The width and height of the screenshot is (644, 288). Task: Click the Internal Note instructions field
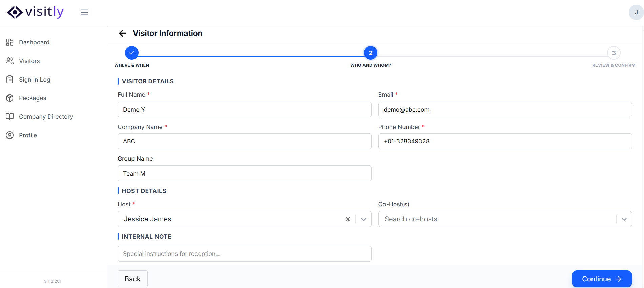coord(244,254)
